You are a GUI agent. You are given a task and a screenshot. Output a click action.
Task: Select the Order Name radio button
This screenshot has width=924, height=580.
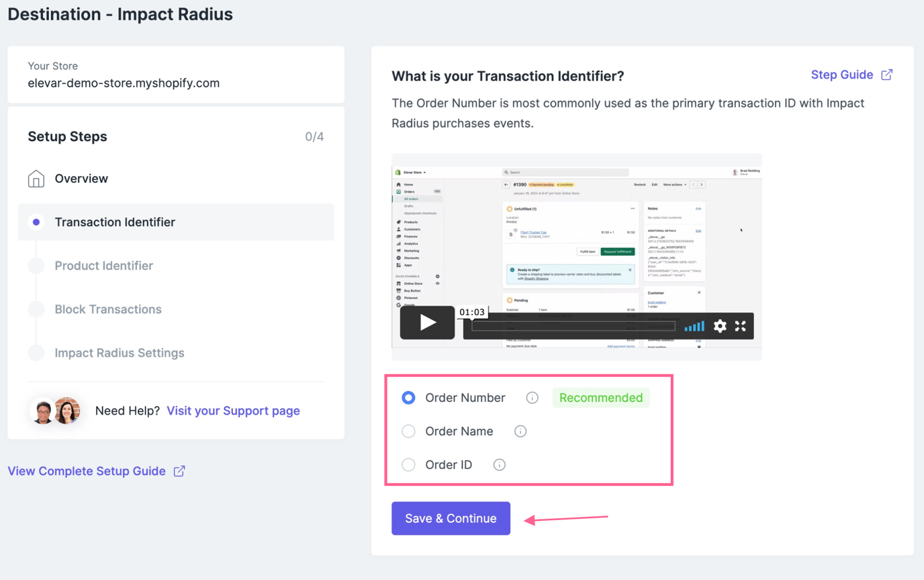408,431
